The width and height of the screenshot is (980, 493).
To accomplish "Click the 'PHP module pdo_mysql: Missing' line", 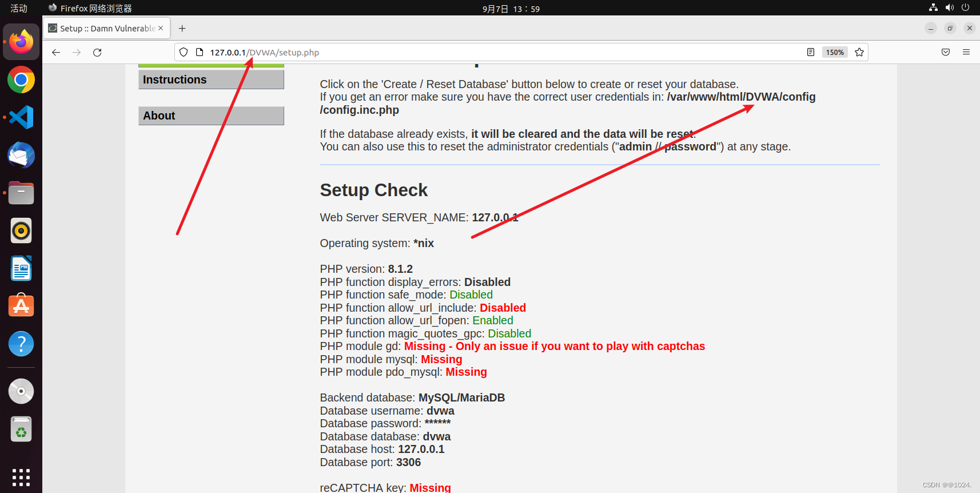I will pos(404,372).
